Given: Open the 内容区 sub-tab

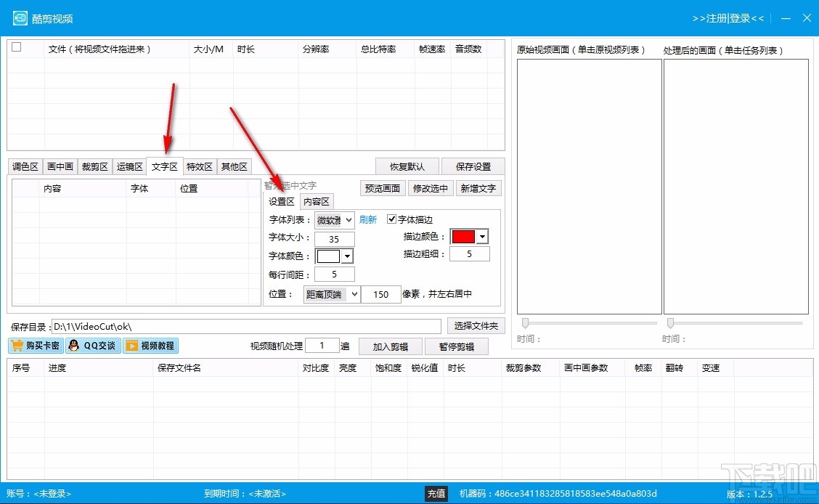Looking at the screenshot, I should point(317,202).
